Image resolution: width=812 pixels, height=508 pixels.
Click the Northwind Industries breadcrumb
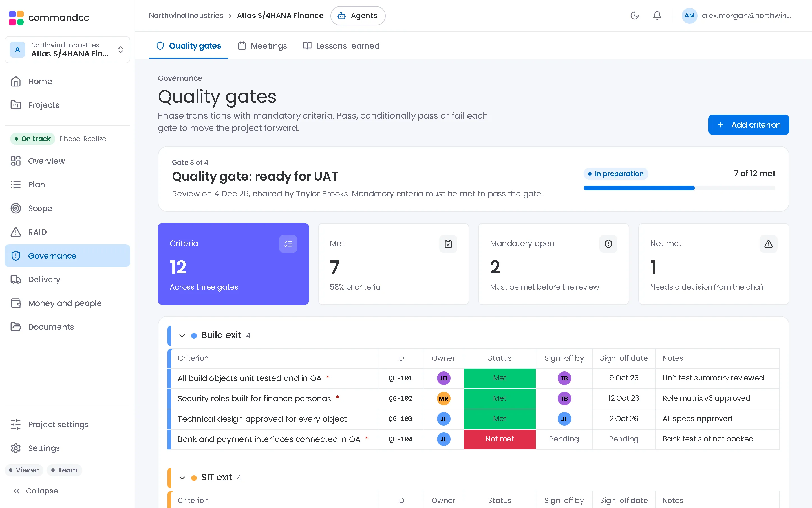[x=186, y=16]
